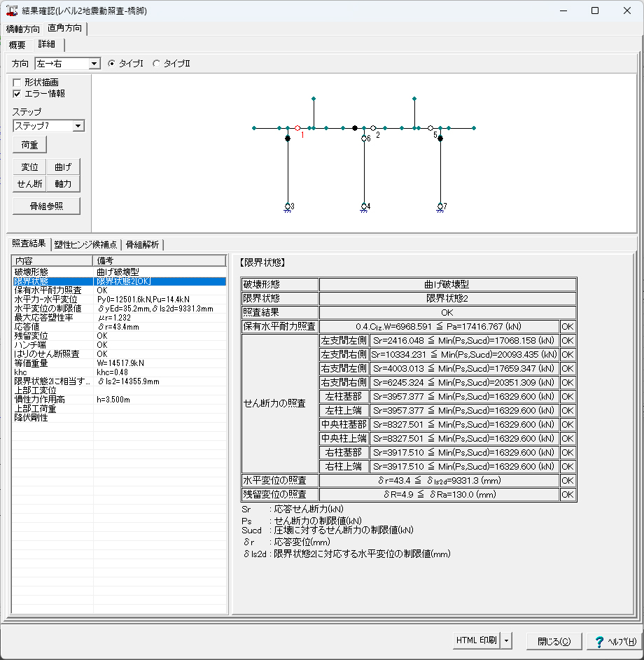This screenshot has width=644, height=660.
Task: Uncheck the エラー情報 checkbox
Action: click(x=17, y=93)
